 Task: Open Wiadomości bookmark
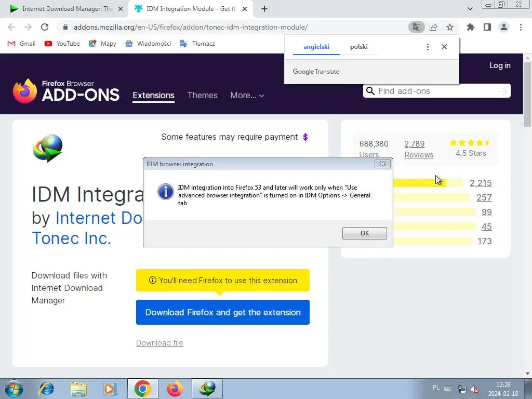148,44
